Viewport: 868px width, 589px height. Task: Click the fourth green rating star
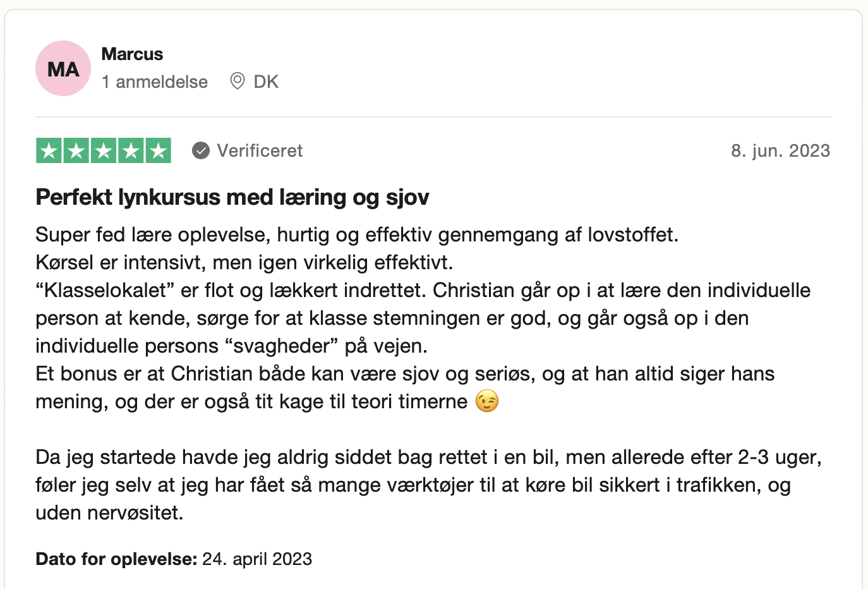click(131, 151)
